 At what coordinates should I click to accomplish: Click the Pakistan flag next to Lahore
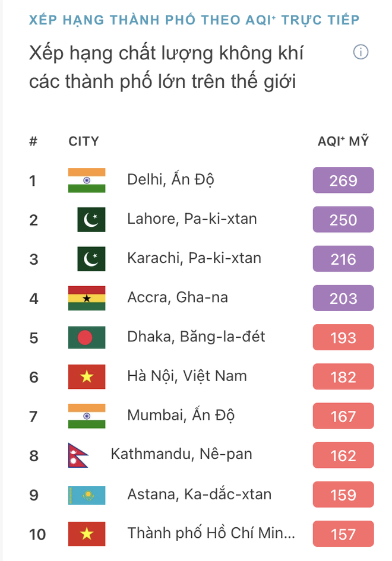[91, 220]
